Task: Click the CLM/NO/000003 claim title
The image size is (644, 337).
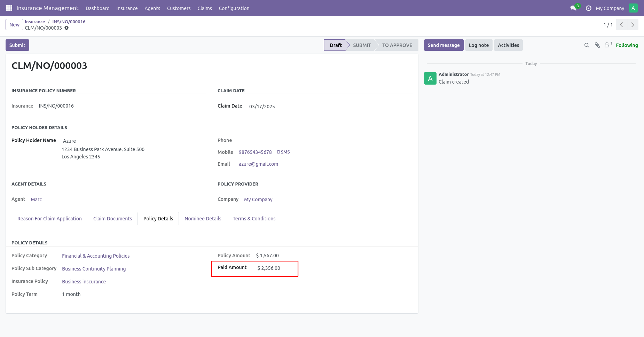Action: pyautogui.click(x=49, y=65)
